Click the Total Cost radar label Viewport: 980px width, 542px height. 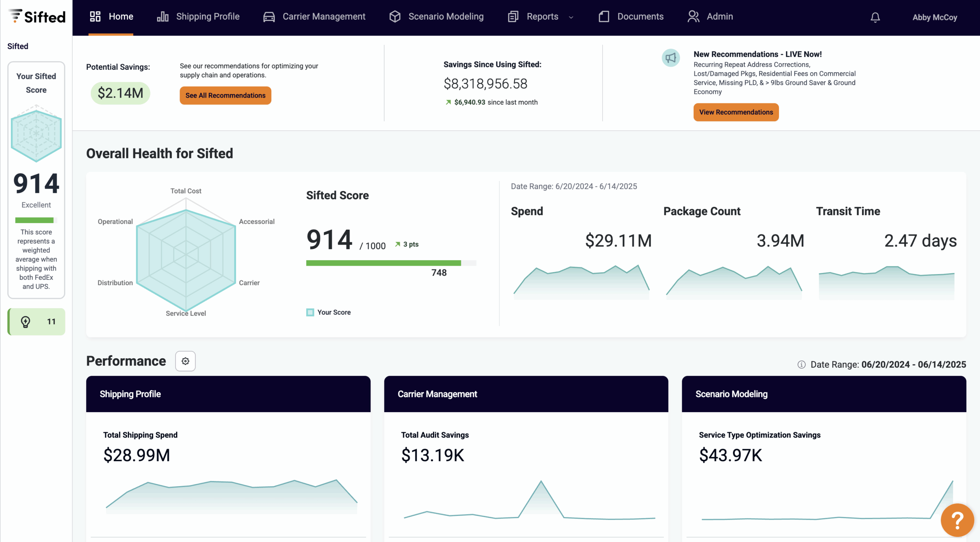pyautogui.click(x=186, y=191)
